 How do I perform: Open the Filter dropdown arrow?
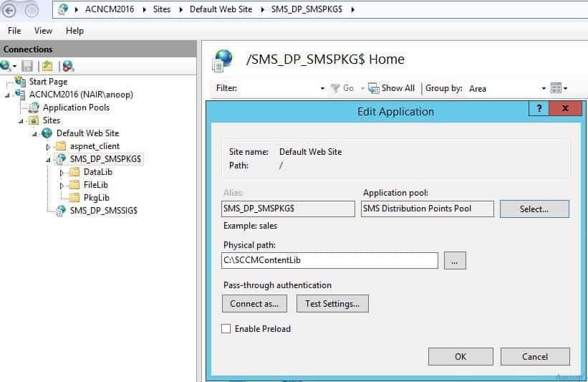point(322,89)
